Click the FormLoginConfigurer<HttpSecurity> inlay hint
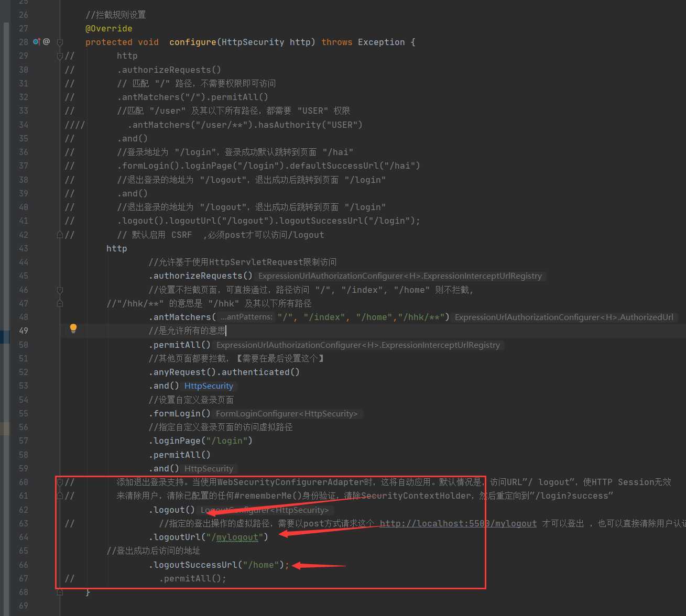Viewport: 686px width, 616px height. click(287, 414)
